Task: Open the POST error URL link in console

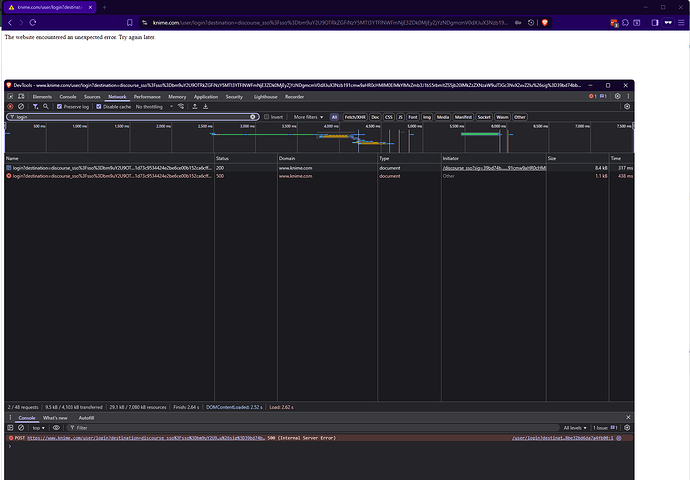Action: click(146, 438)
